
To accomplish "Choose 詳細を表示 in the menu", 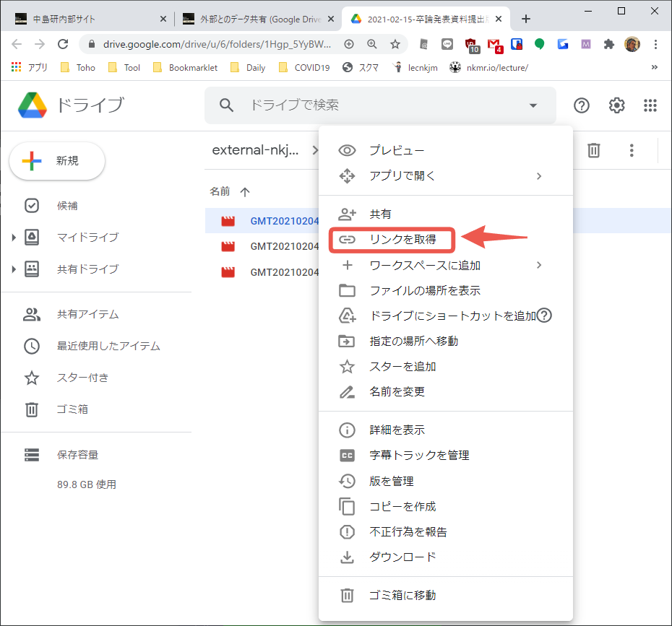I will pos(446,430).
